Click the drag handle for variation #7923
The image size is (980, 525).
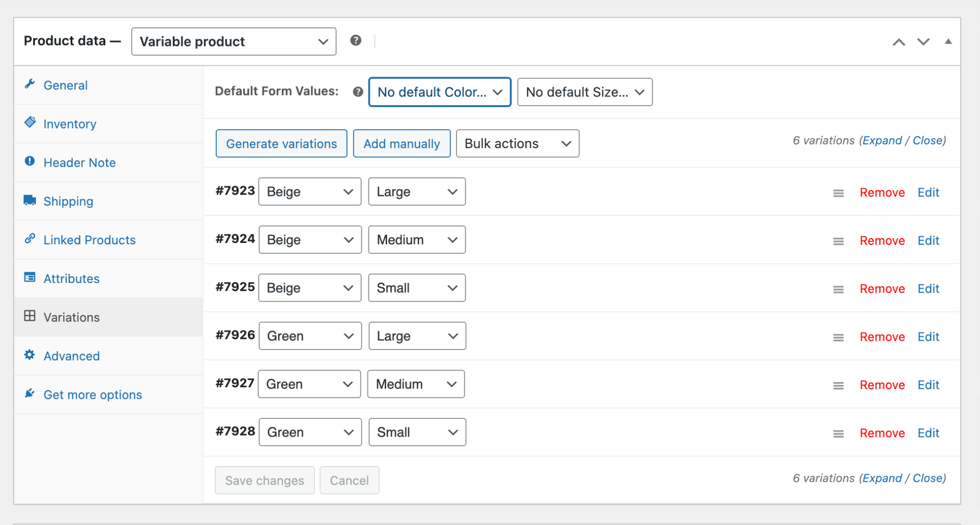[838, 193]
